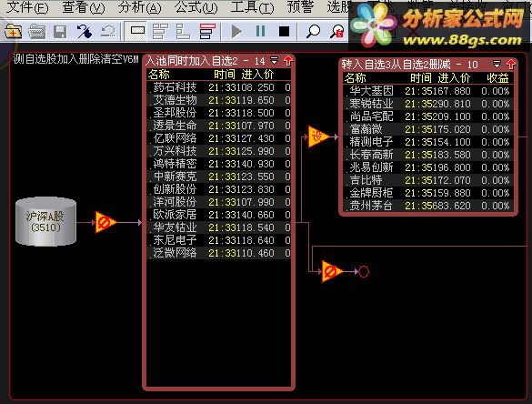This screenshot has height=404, width=532.
Task: Click the magnifier search icon
Action: [x=313, y=32]
